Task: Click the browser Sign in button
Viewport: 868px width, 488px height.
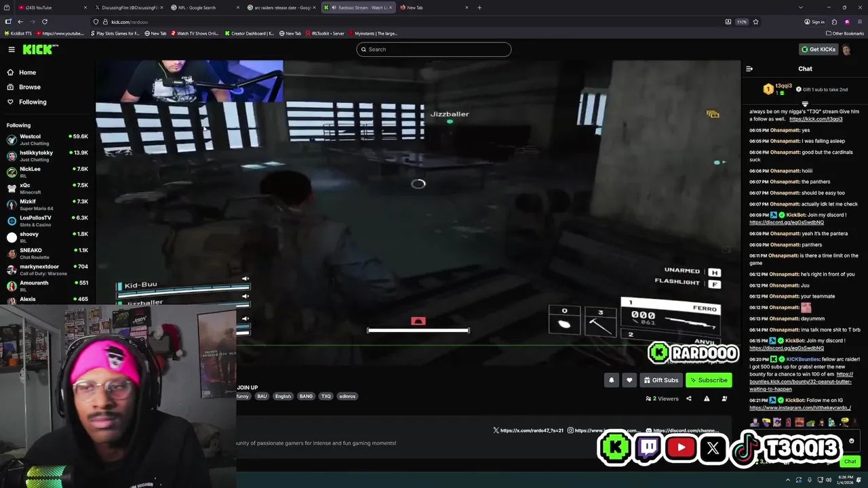Action: point(814,22)
